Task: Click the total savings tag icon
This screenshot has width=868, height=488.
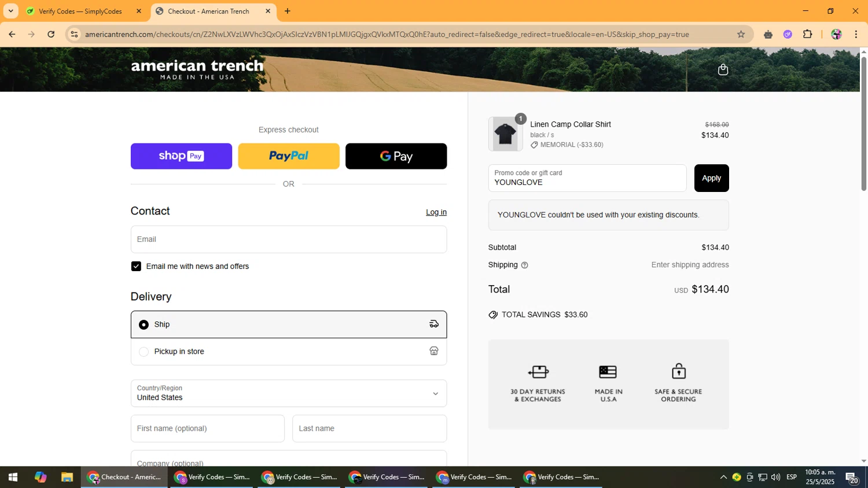Action: click(x=493, y=315)
